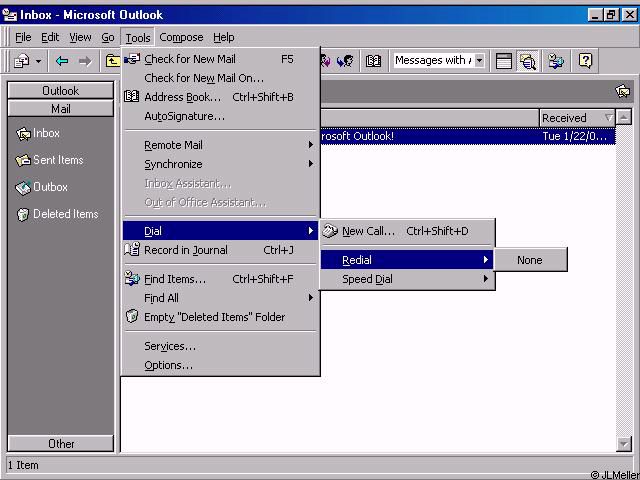Click the Inbox folder icon in banner
Screen dimensions: 640x480
click(623, 91)
